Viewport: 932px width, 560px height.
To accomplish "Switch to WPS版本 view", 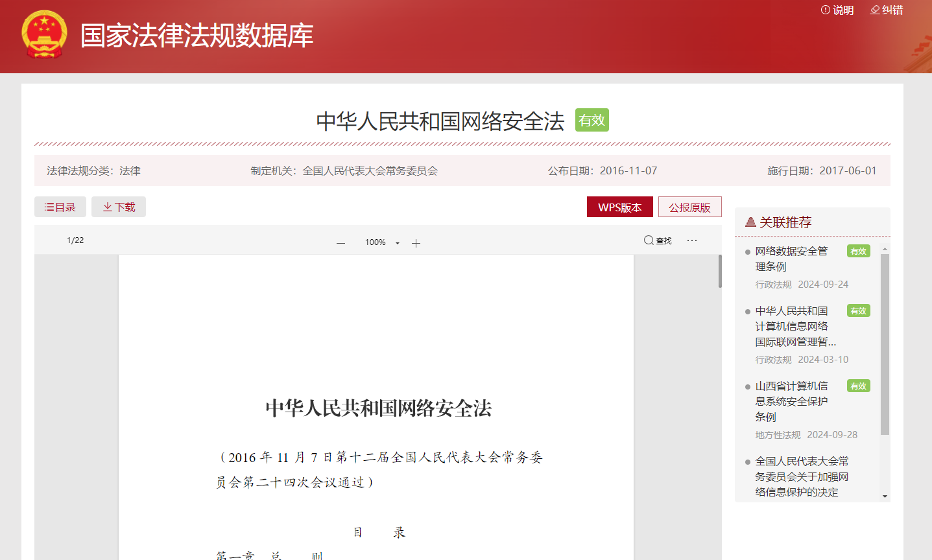I will point(619,207).
